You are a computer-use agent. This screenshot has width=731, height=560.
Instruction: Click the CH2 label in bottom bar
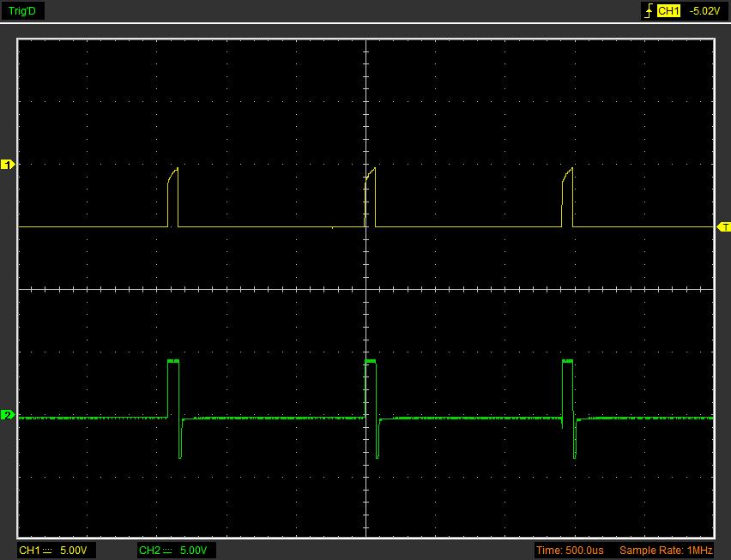[149, 550]
